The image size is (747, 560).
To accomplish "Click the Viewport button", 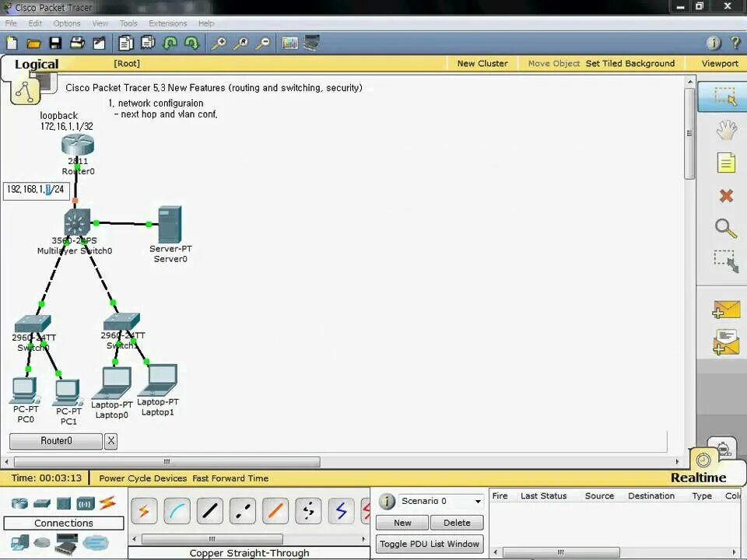I will click(x=719, y=63).
